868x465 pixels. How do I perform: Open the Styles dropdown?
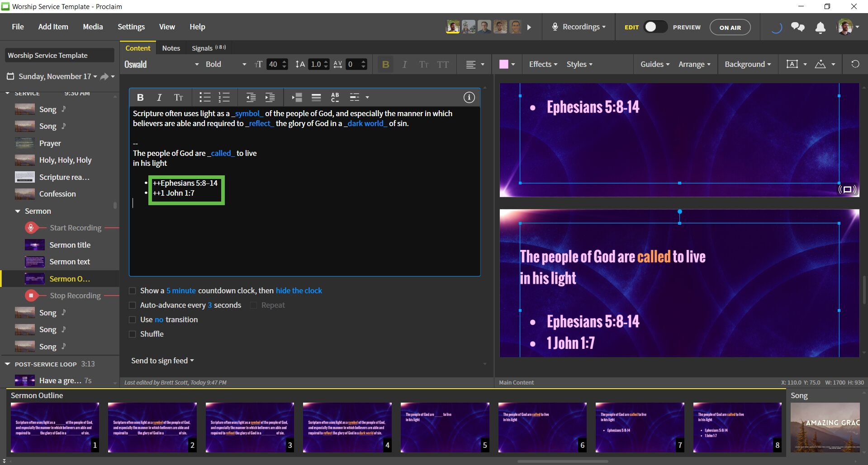tap(579, 64)
